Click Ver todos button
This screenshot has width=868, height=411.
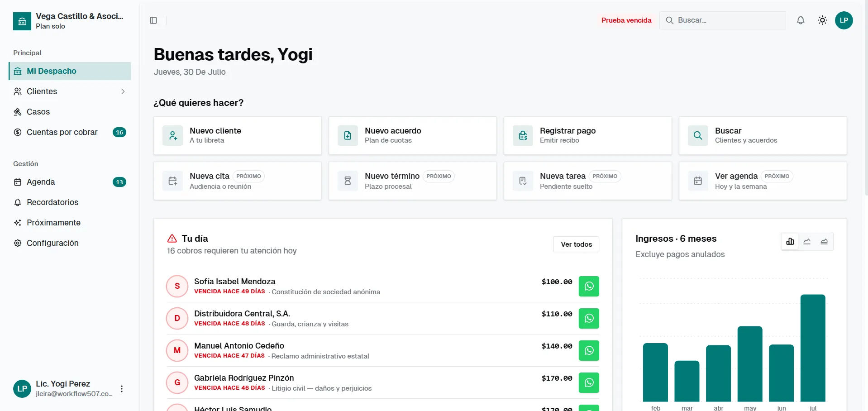tap(576, 244)
